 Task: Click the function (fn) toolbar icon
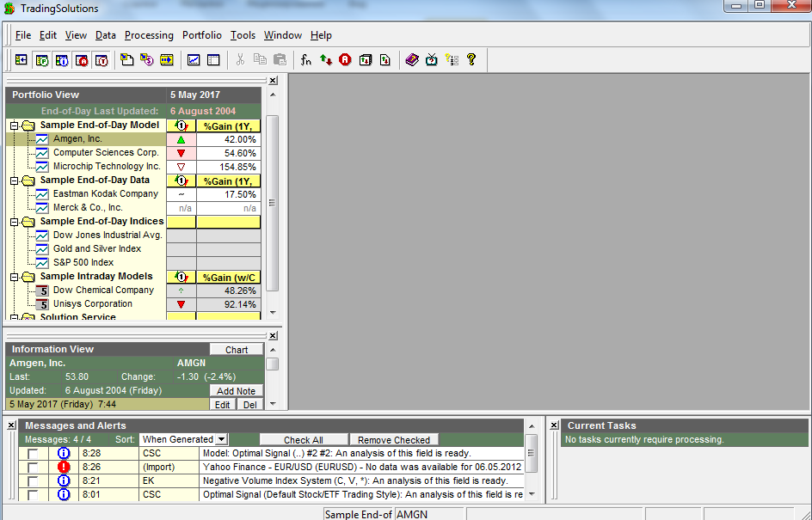coord(306,60)
